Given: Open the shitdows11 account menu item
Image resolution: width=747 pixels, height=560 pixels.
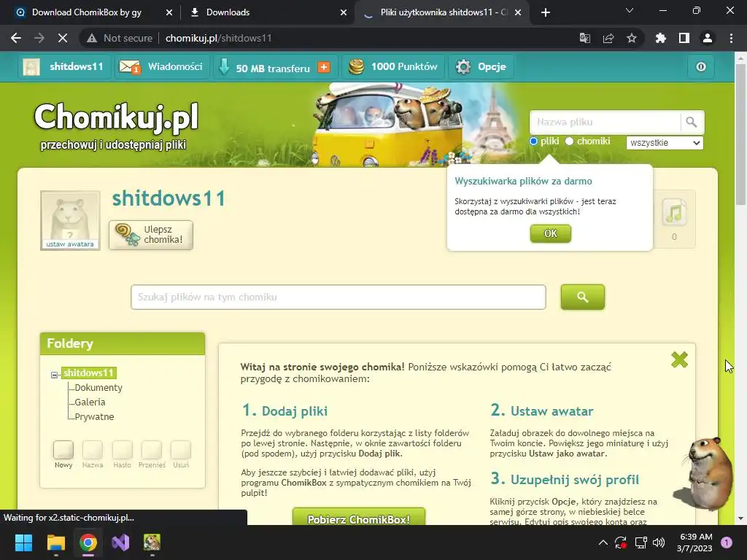Looking at the screenshot, I should (x=64, y=66).
